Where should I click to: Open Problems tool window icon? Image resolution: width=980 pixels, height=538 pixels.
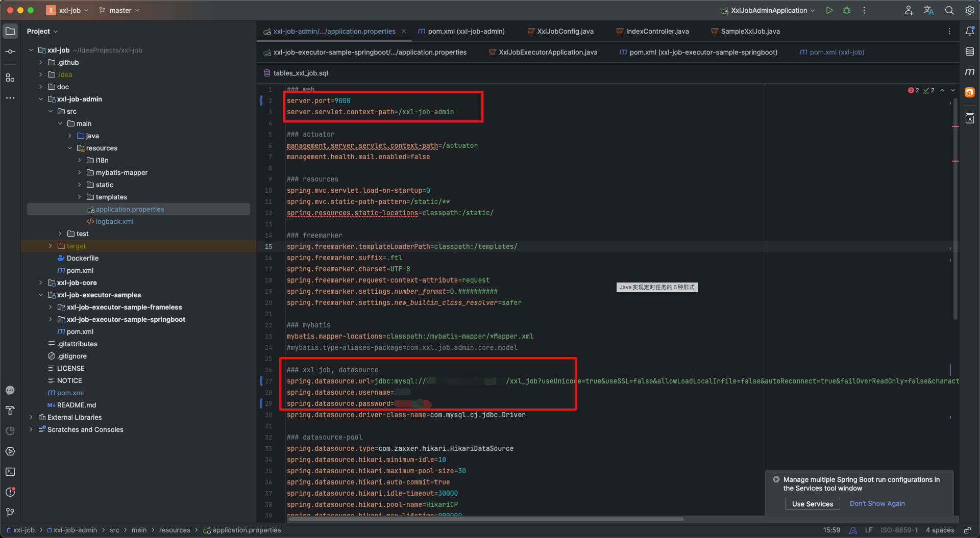(x=10, y=492)
